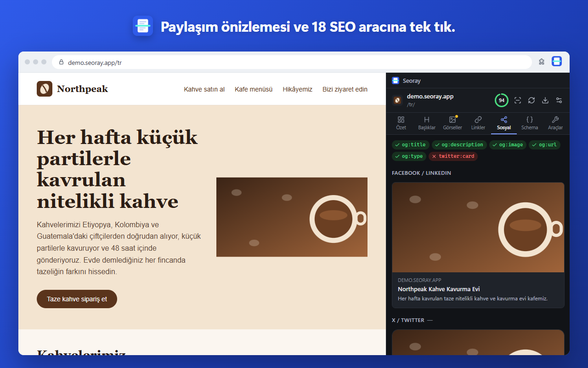588x368 pixels.
Task: Open the Görseller tab
Action: (x=452, y=123)
